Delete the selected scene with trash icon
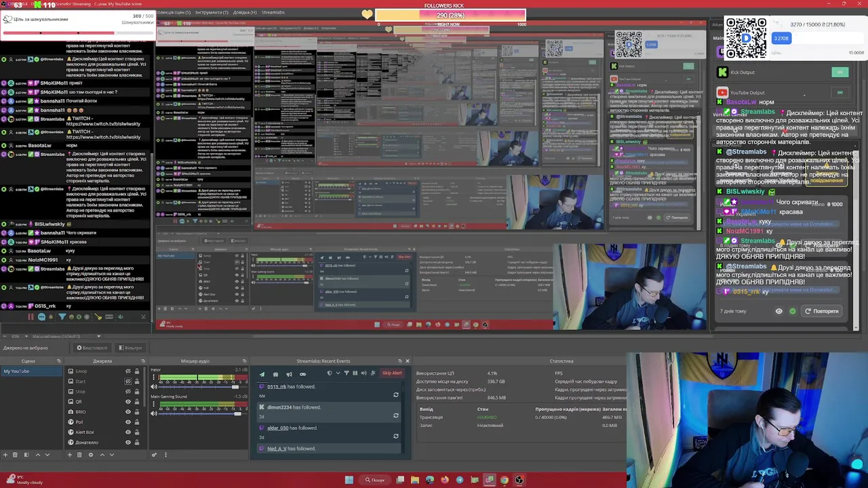 (x=15, y=455)
